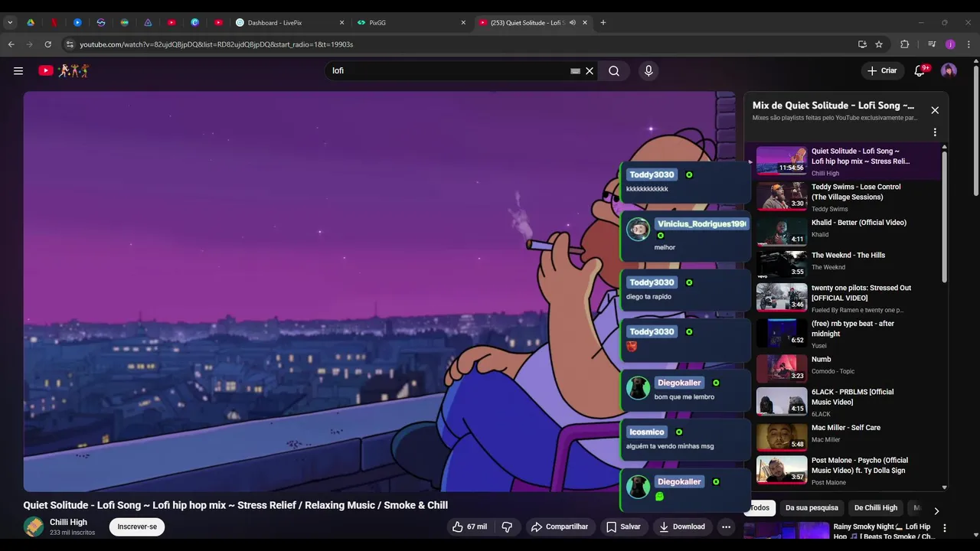Image resolution: width=980 pixels, height=551 pixels.
Task: Bookmark this page with the star icon
Action: tap(879, 44)
